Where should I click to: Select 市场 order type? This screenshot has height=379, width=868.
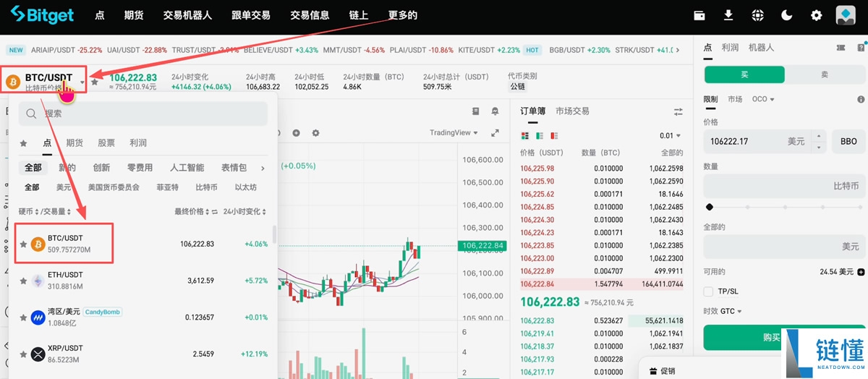click(735, 99)
